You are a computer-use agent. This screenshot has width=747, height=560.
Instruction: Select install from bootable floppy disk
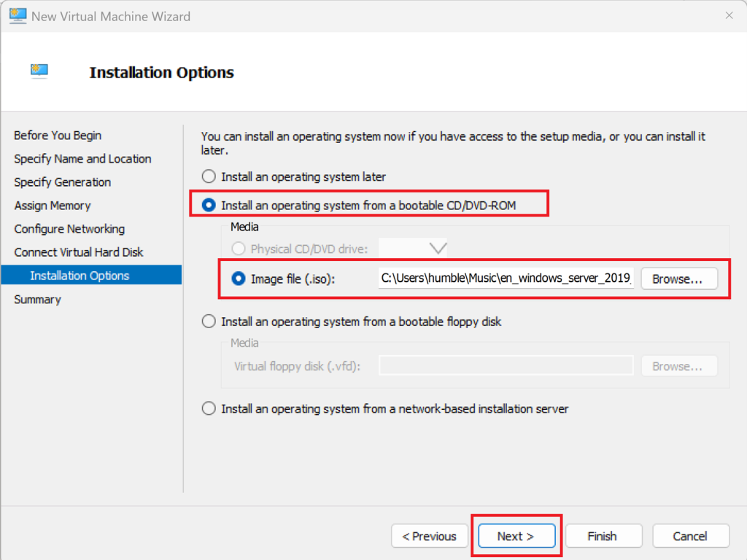[209, 322]
